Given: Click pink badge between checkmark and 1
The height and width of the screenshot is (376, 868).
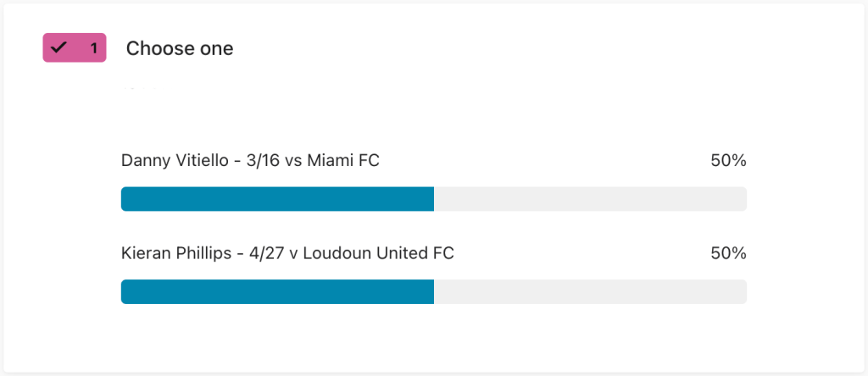Looking at the screenshot, I should (x=78, y=48).
